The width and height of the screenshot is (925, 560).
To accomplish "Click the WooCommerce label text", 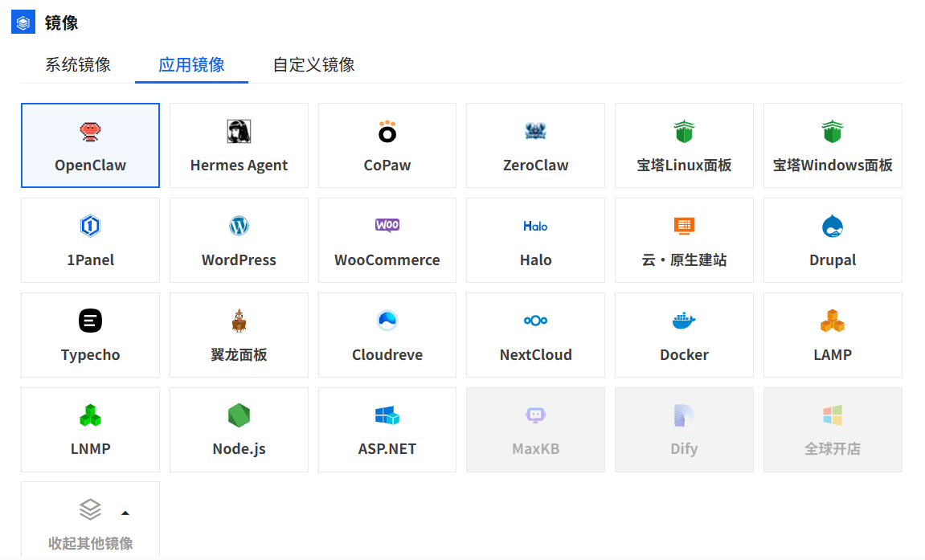I will 387,260.
